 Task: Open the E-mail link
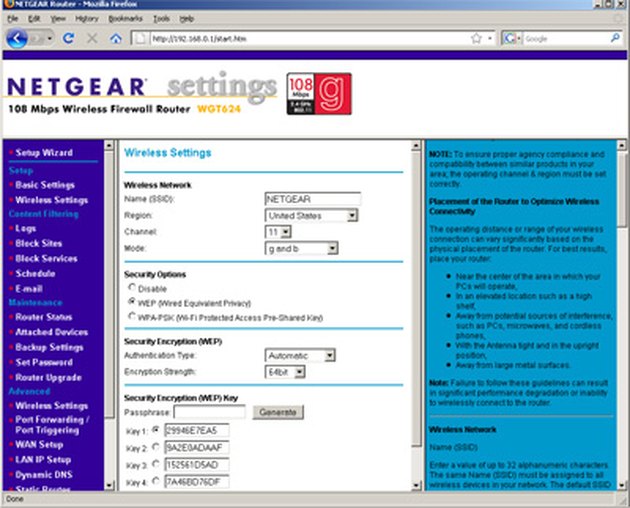coord(29,289)
